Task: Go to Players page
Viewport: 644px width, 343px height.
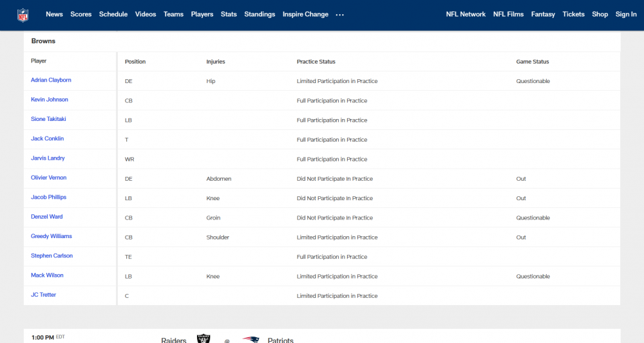Action: coord(202,14)
